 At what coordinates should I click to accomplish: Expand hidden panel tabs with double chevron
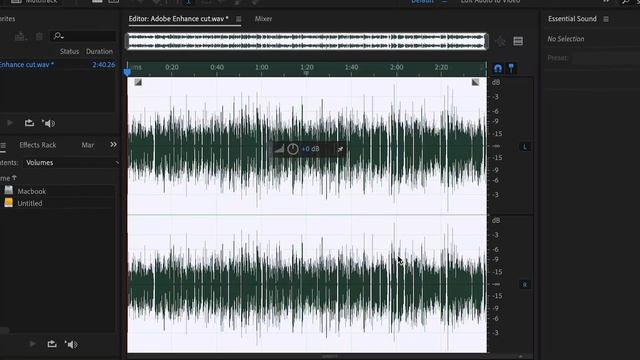[x=113, y=144]
